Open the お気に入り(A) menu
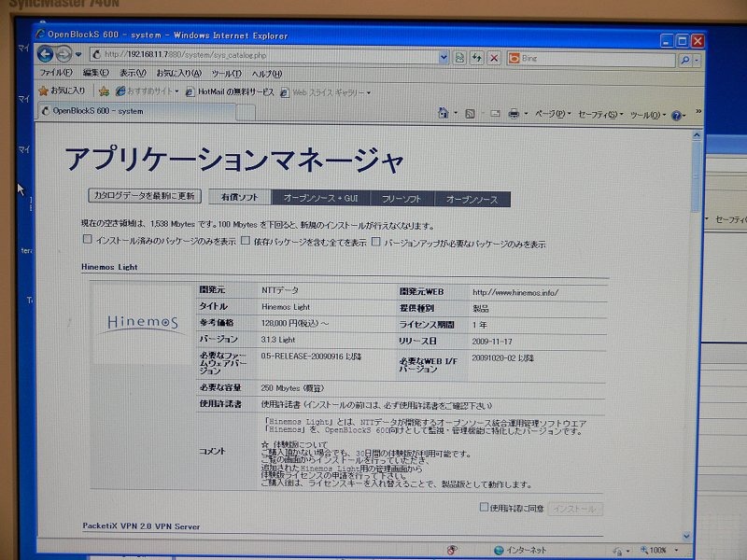 click(179, 74)
